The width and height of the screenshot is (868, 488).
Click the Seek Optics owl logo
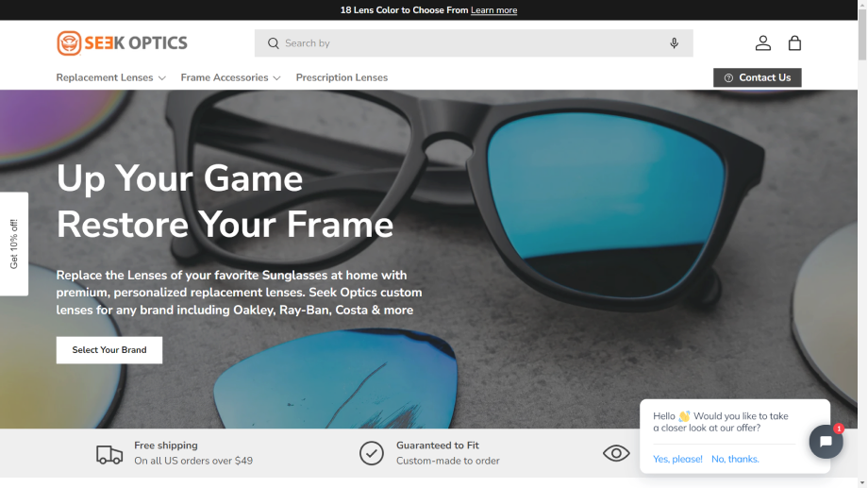pos(70,43)
